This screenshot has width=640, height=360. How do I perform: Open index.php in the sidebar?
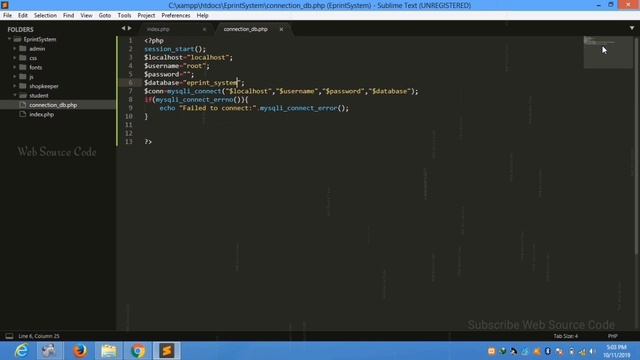pos(41,114)
